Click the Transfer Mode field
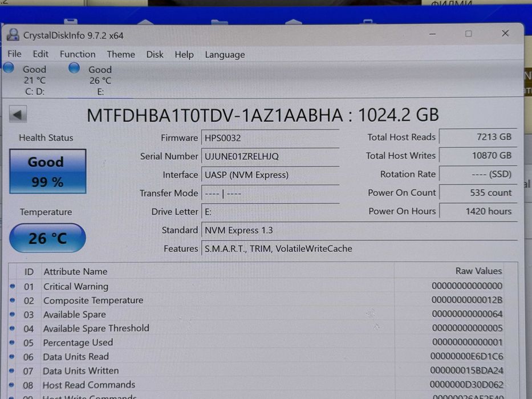The height and width of the screenshot is (399, 532). point(270,193)
